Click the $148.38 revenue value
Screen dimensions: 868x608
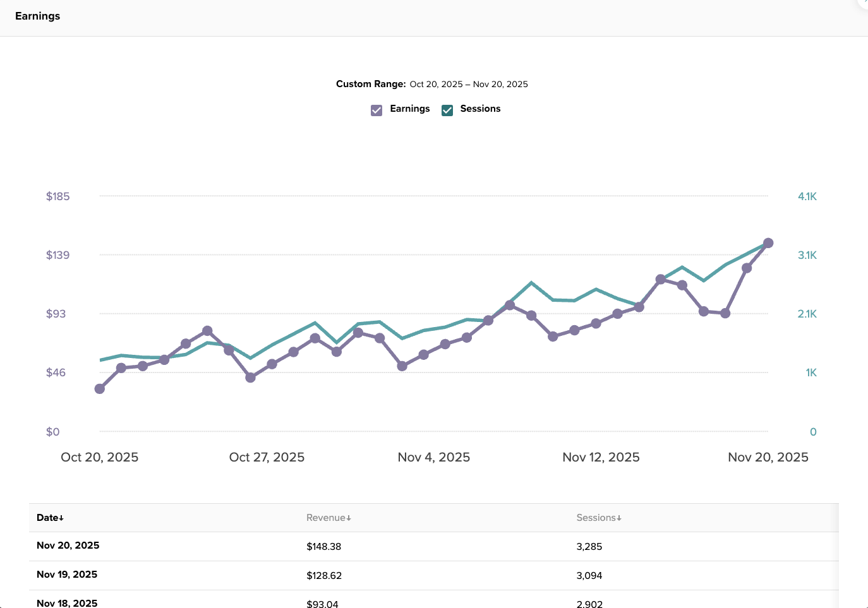(323, 547)
